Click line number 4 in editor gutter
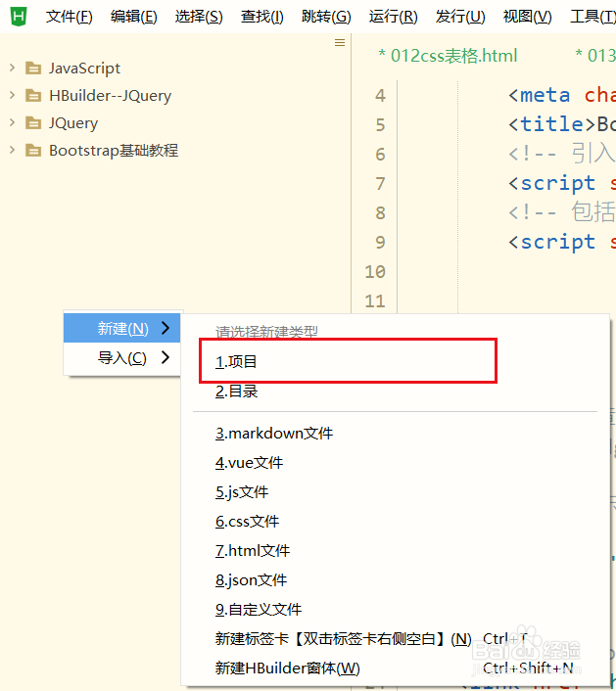The width and height of the screenshot is (616, 691). pyautogui.click(x=380, y=96)
